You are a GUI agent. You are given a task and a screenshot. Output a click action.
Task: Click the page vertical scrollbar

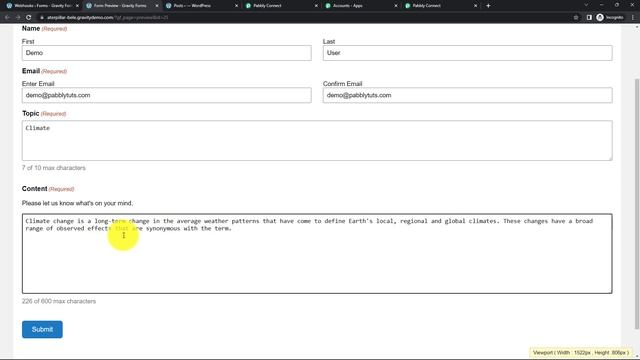click(637, 204)
